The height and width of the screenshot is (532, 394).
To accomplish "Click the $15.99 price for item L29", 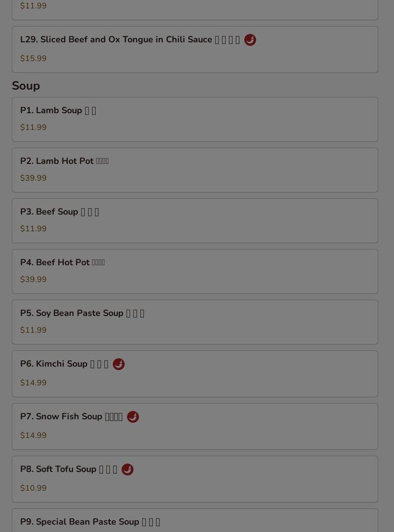I will point(33,59).
